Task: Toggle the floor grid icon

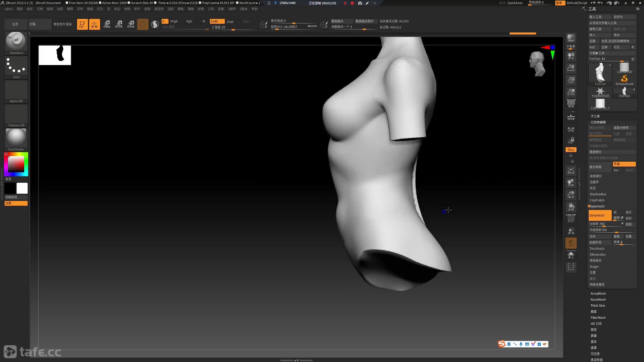Action: click(x=571, y=117)
